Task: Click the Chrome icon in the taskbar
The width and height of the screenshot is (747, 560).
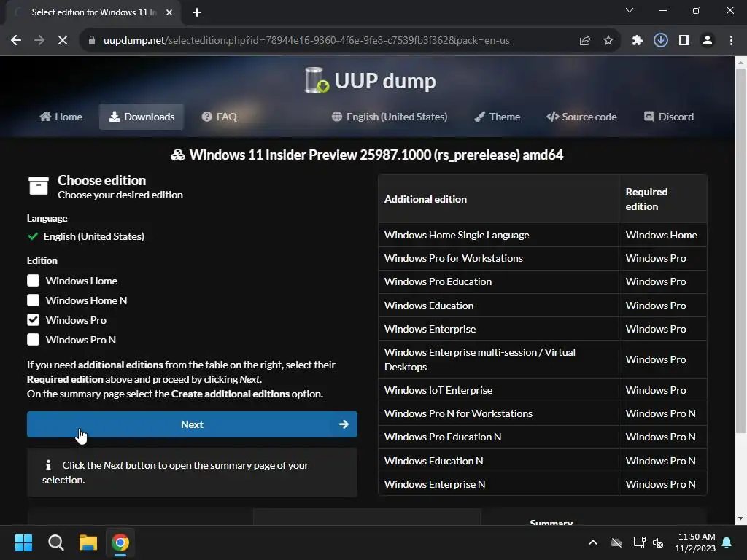Action: [120, 542]
